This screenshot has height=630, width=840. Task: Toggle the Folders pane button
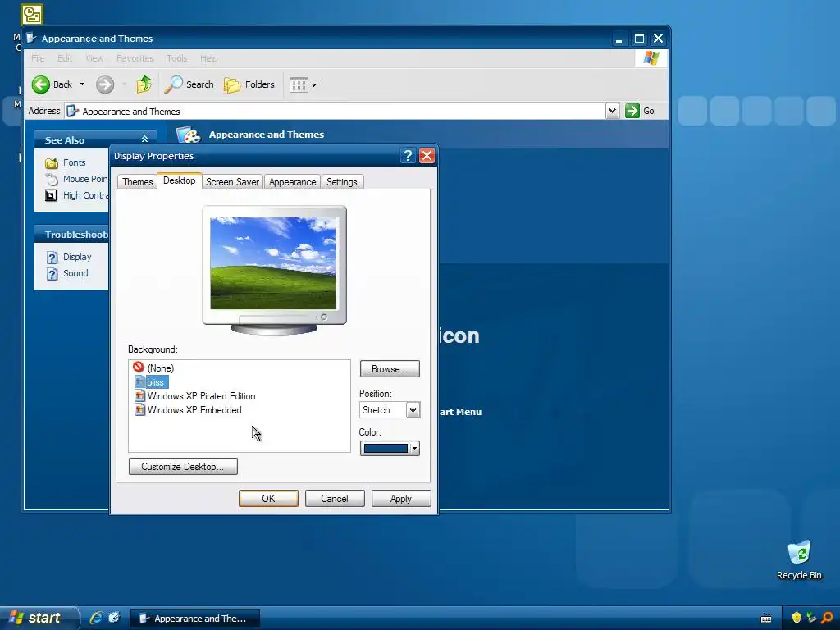249,84
